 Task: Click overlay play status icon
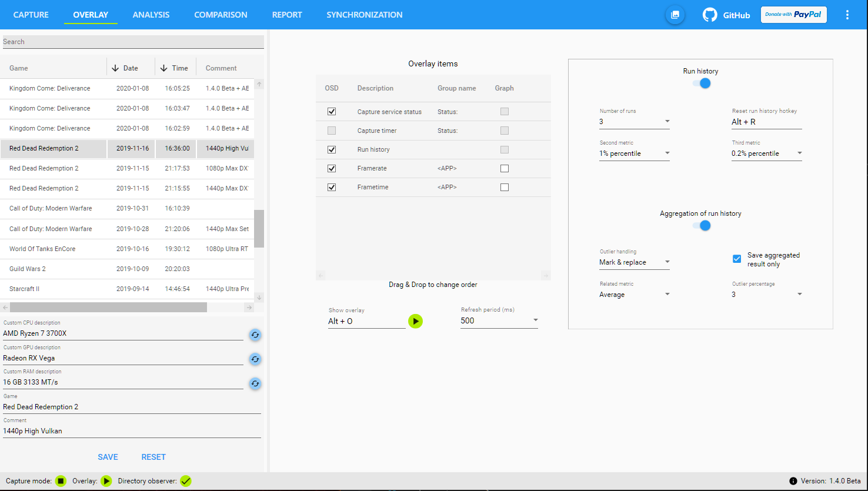pyautogui.click(x=106, y=481)
